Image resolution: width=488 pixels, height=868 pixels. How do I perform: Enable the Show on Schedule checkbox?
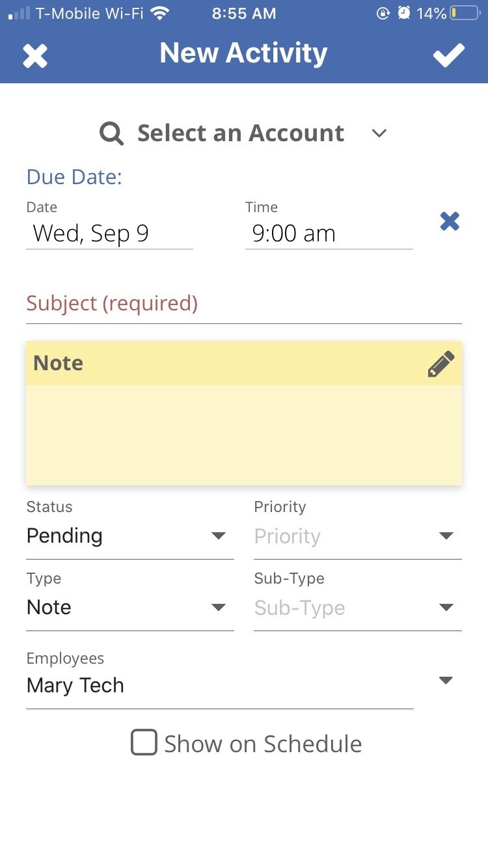tap(144, 742)
